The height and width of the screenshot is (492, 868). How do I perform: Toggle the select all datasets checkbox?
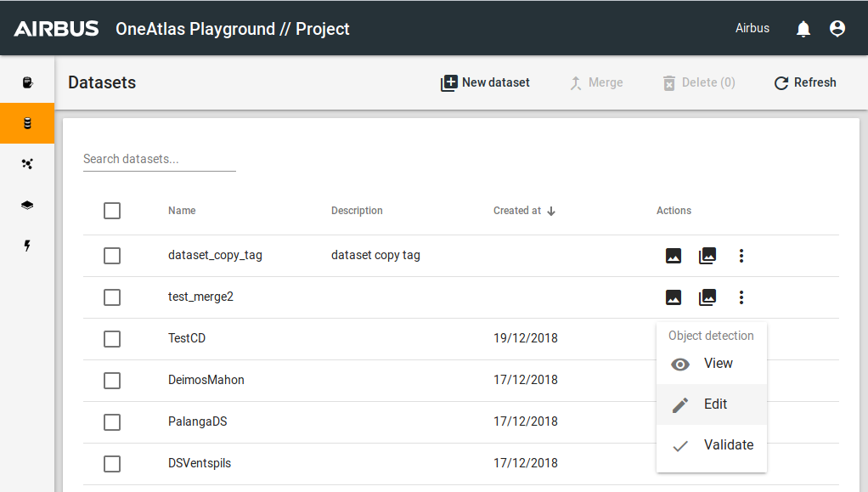point(112,211)
